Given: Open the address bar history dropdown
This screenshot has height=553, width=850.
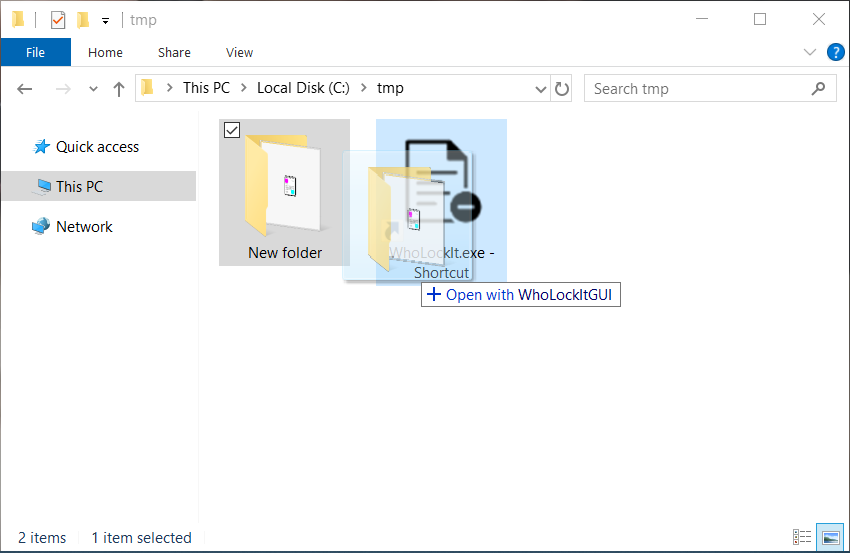Looking at the screenshot, I should pyautogui.click(x=540, y=89).
